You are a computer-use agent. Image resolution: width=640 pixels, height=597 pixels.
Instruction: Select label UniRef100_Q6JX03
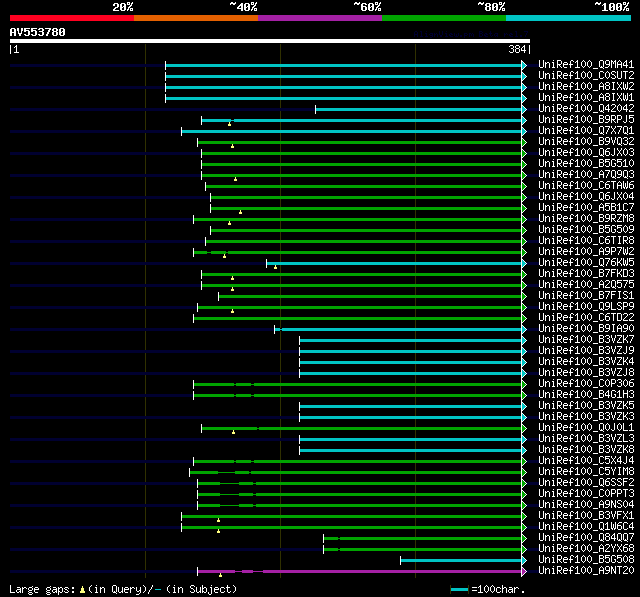click(586, 152)
